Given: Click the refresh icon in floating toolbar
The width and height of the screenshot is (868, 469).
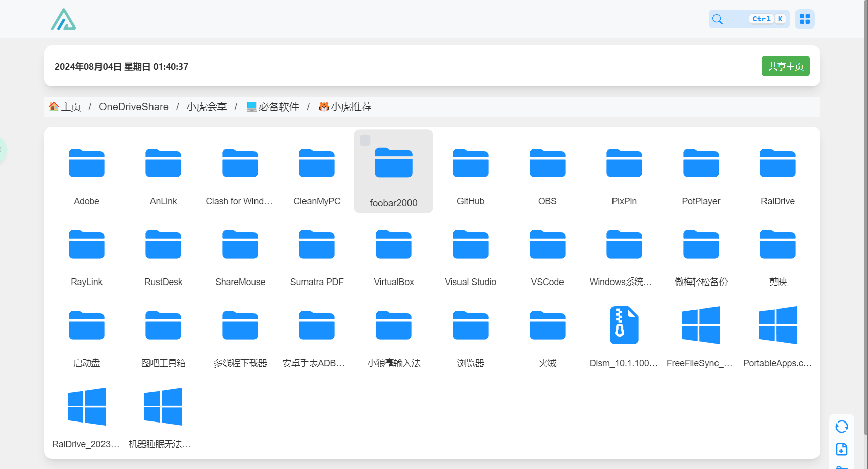Looking at the screenshot, I should pos(842,427).
